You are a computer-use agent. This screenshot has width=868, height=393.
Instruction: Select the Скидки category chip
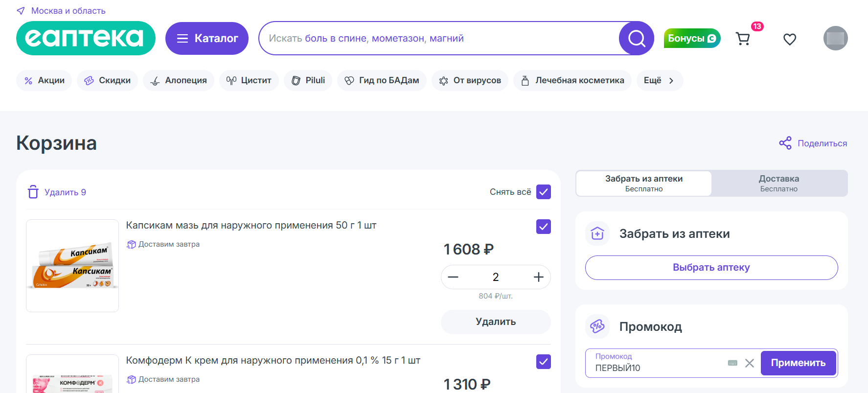tap(107, 80)
